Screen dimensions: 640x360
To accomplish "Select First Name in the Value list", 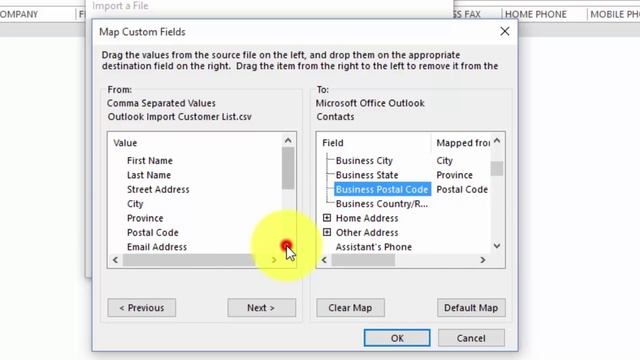I will [x=150, y=160].
